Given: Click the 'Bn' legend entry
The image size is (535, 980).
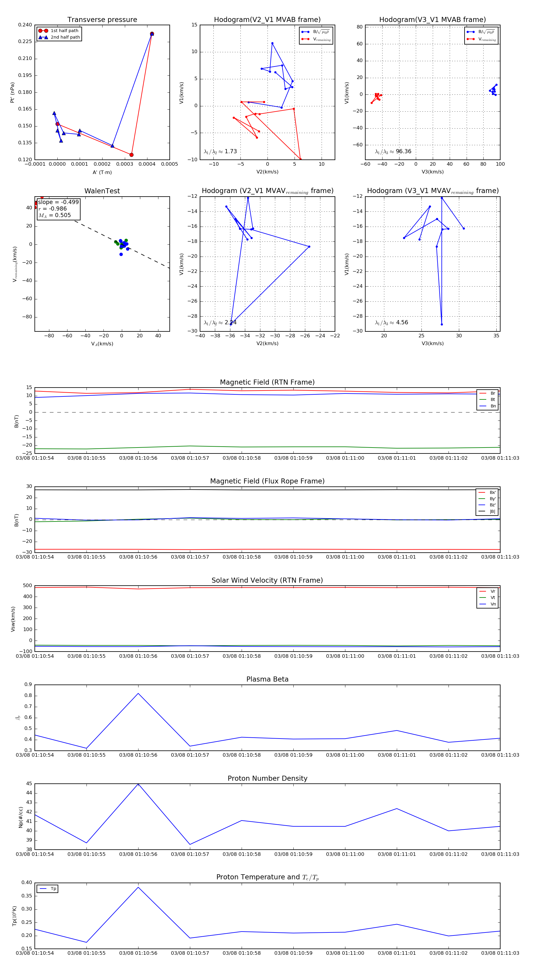Looking at the screenshot, I should [487, 406].
